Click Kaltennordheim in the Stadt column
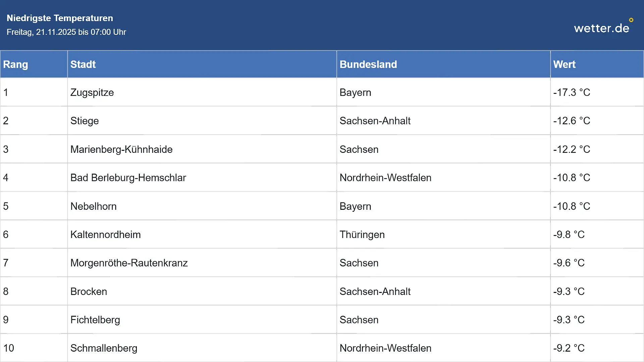Image resolution: width=644 pixels, height=362 pixels. (105, 235)
